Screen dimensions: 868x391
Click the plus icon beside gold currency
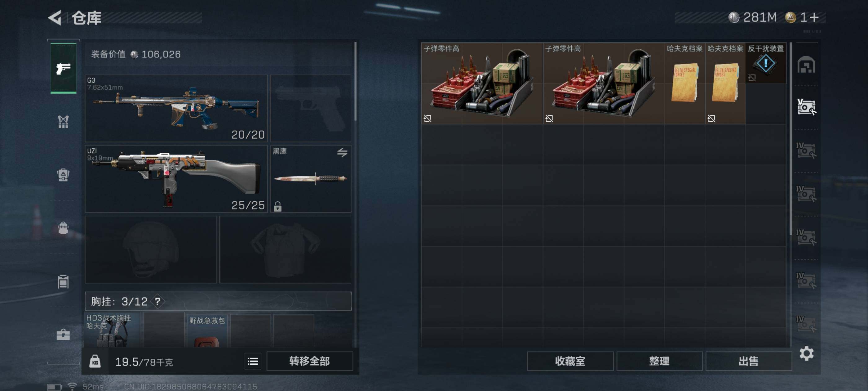pos(814,17)
